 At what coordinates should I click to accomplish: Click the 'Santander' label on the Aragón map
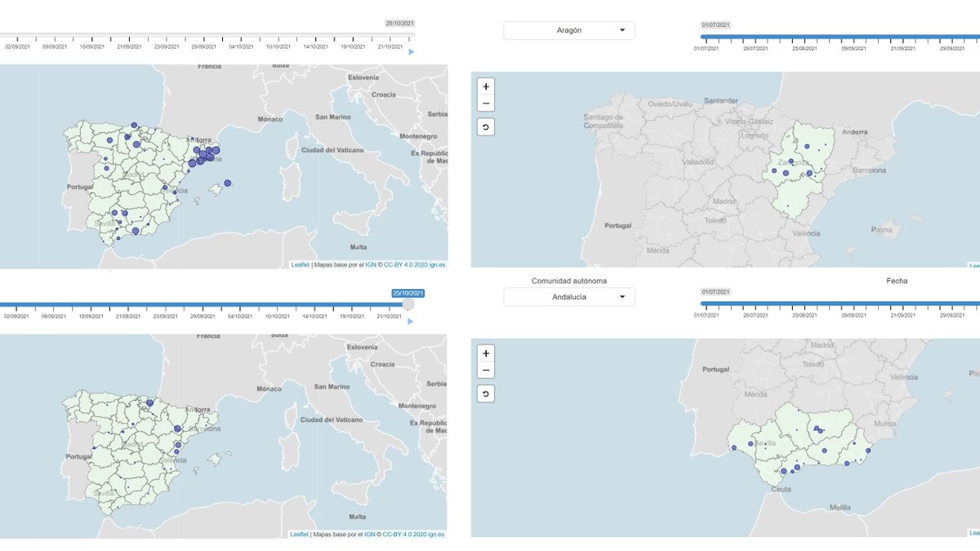click(x=720, y=101)
